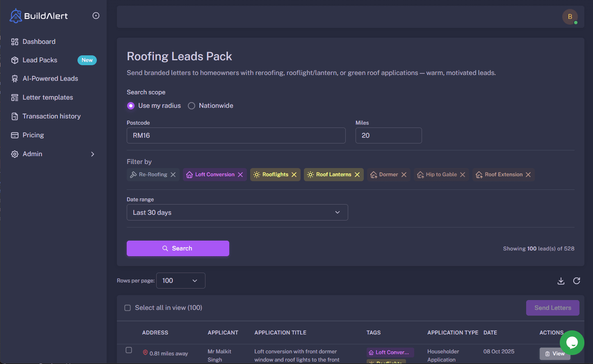
Task: Click the BuildAlert logo icon
Action: pos(16,16)
